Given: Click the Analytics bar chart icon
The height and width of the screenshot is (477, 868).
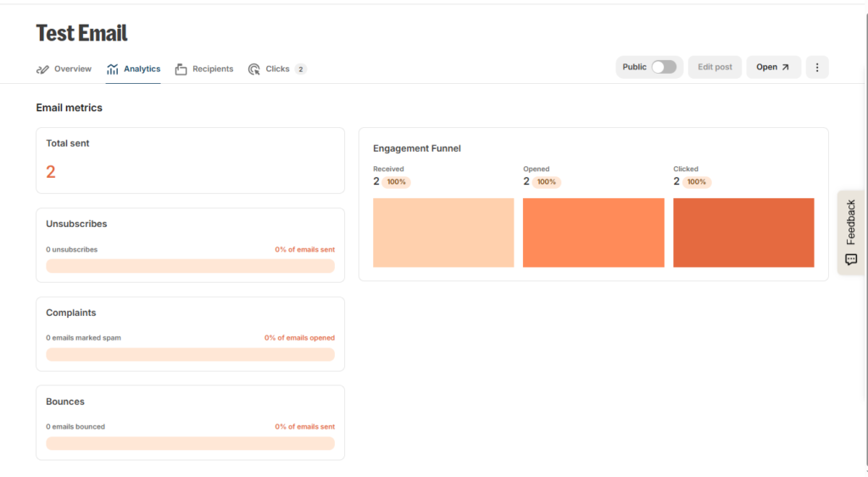Looking at the screenshot, I should (x=113, y=69).
